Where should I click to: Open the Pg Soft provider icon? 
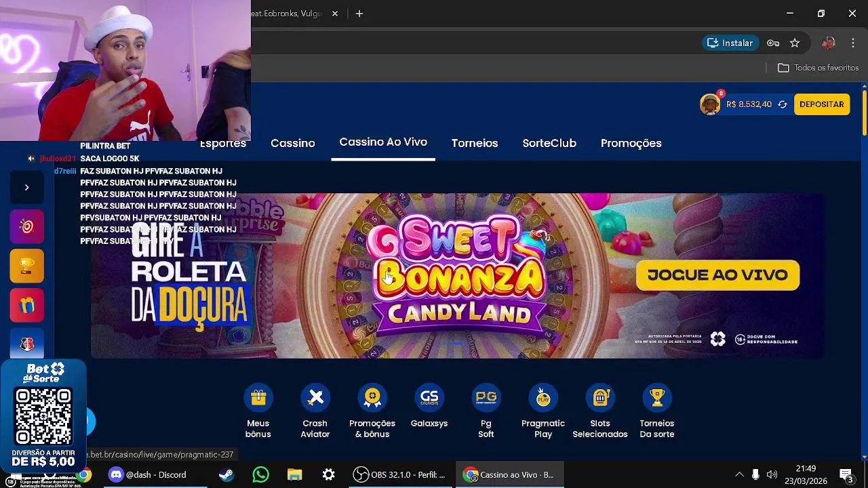coord(486,397)
